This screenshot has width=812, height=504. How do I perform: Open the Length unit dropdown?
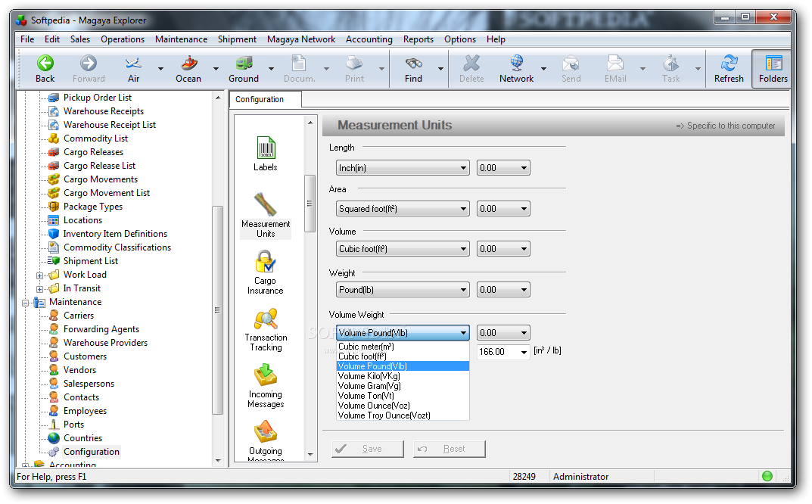403,168
